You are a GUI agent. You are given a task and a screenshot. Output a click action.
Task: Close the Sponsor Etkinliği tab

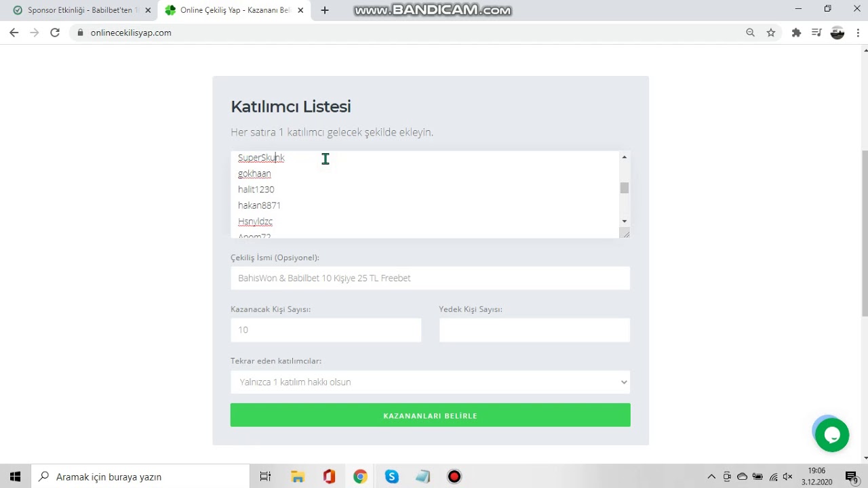[148, 10]
